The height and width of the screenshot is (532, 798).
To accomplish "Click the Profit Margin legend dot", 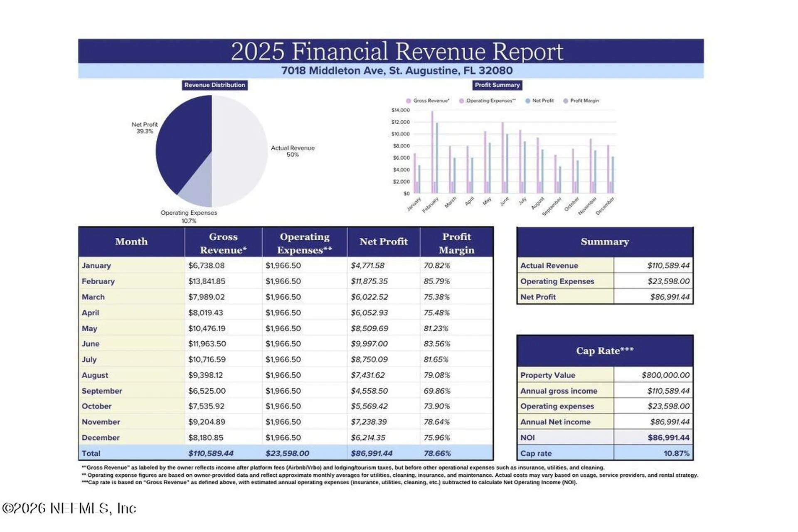I will tap(565, 101).
